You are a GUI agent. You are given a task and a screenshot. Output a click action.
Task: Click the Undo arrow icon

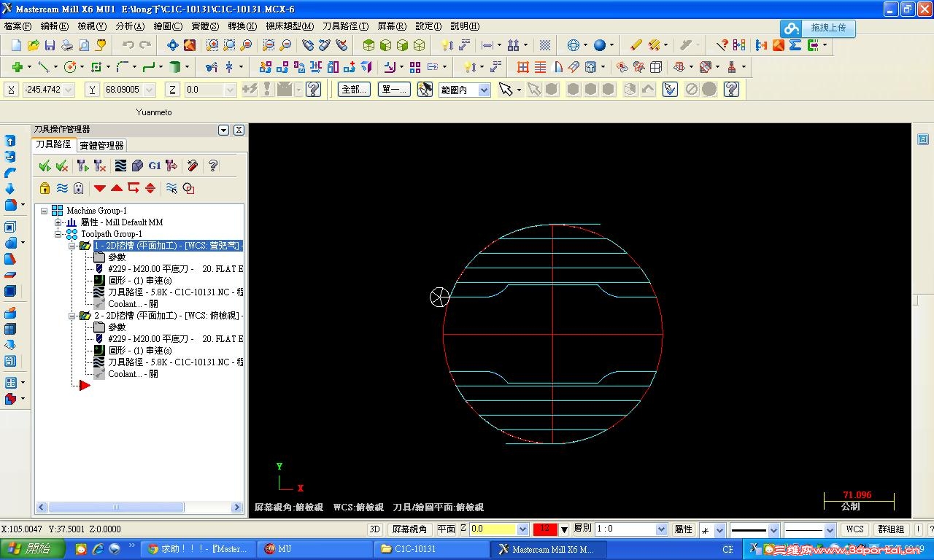[128, 45]
